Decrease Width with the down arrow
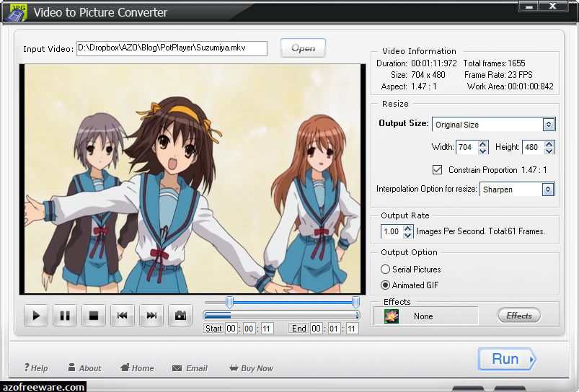 coord(482,150)
